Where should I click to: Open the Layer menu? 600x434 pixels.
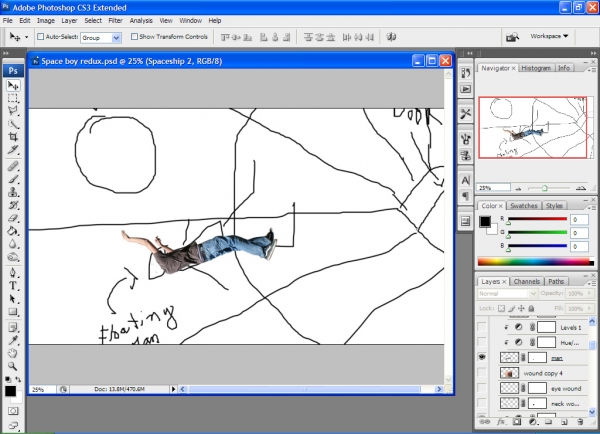(x=69, y=21)
